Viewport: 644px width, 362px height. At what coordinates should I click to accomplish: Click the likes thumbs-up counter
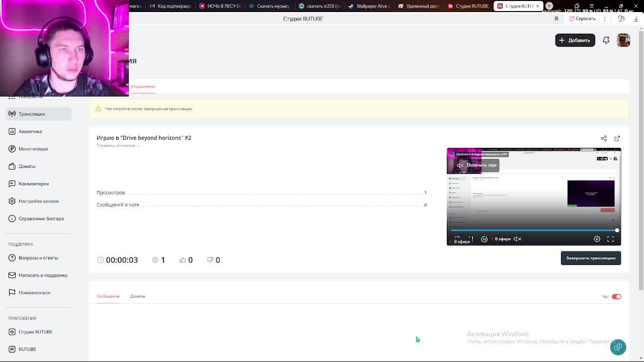[x=186, y=260]
